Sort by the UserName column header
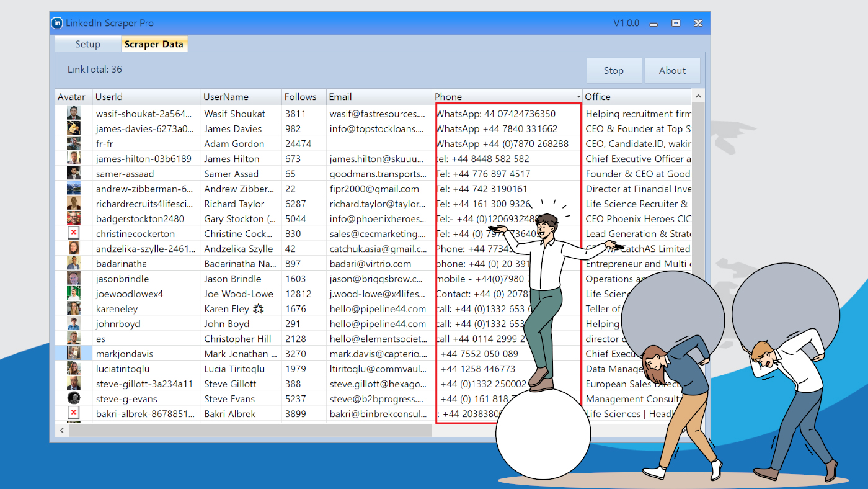868x489 pixels. click(242, 97)
